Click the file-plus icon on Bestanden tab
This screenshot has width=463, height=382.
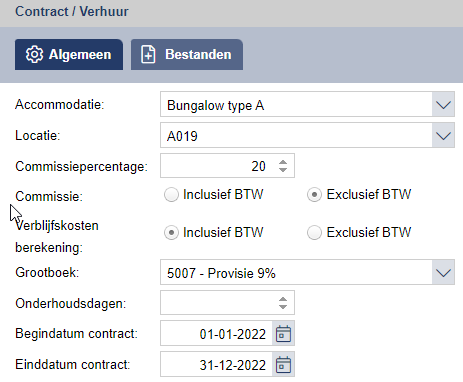[x=148, y=54]
